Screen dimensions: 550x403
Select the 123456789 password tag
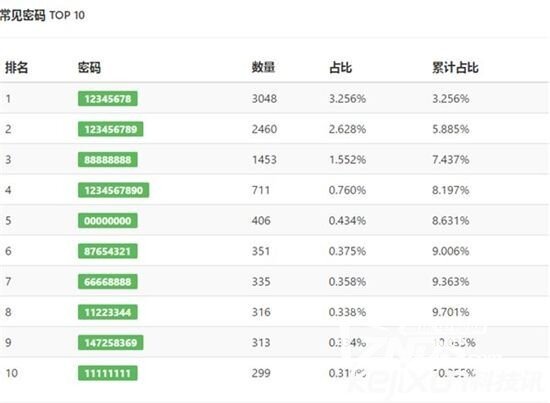click(x=110, y=129)
